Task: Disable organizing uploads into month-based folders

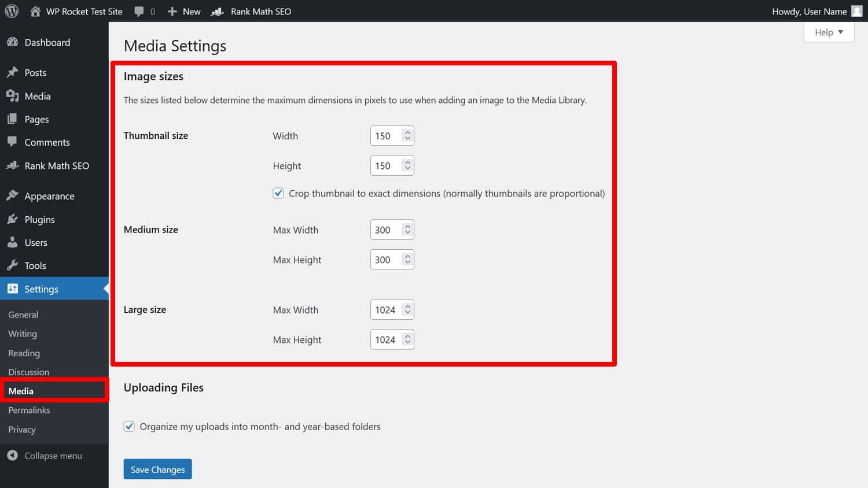Action: (129, 426)
